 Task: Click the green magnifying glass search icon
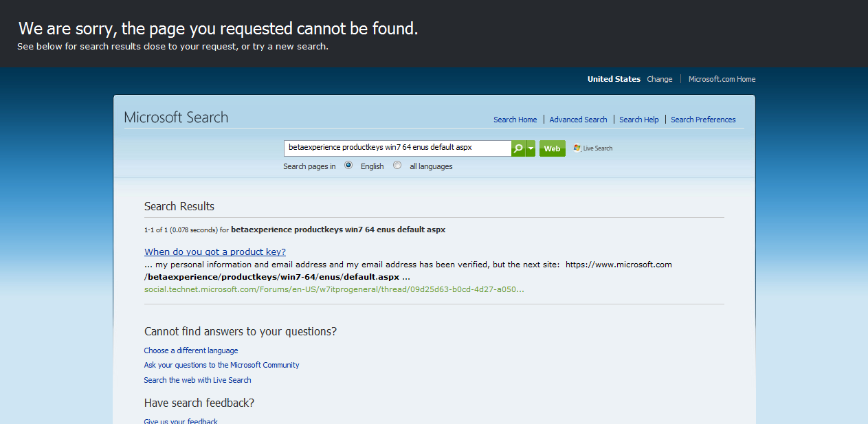pos(518,148)
